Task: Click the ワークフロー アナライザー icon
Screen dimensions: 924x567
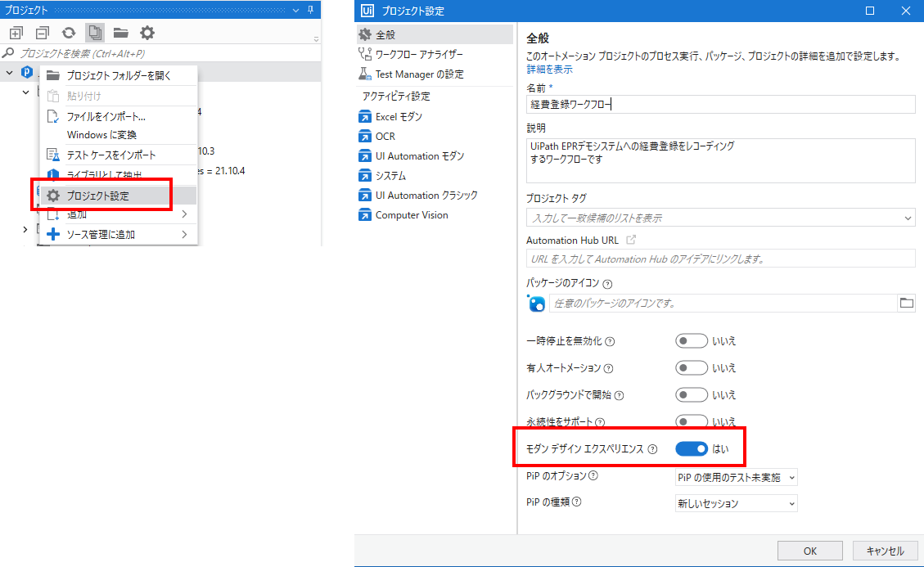Action: tap(365, 54)
